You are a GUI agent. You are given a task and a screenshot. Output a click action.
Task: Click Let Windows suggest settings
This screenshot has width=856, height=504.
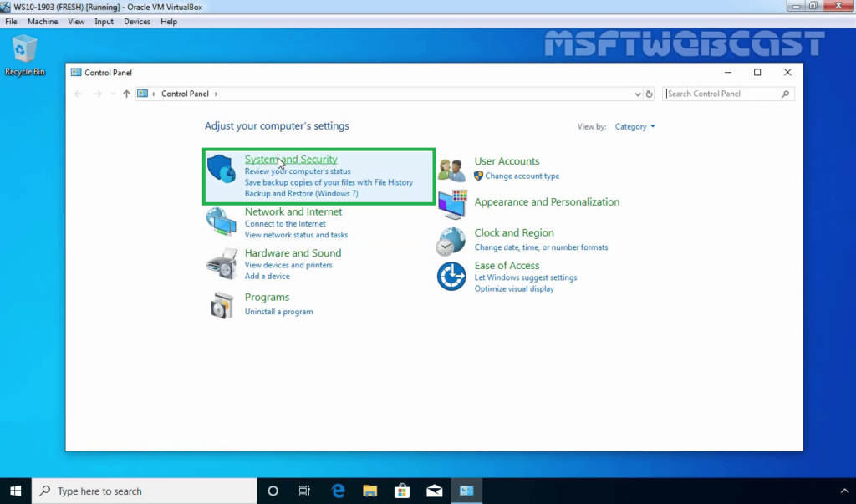[x=526, y=278]
